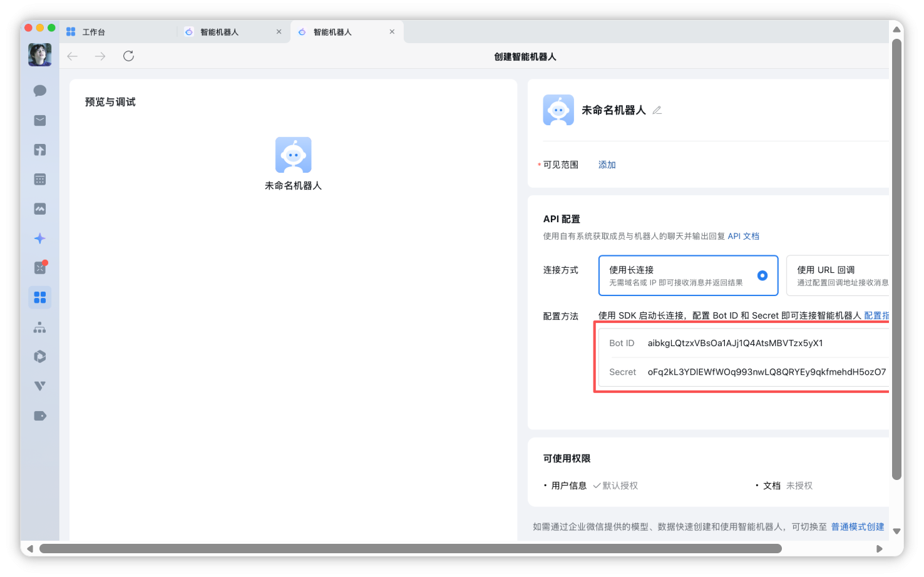Go back with the left arrow

click(x=73, y=56)
